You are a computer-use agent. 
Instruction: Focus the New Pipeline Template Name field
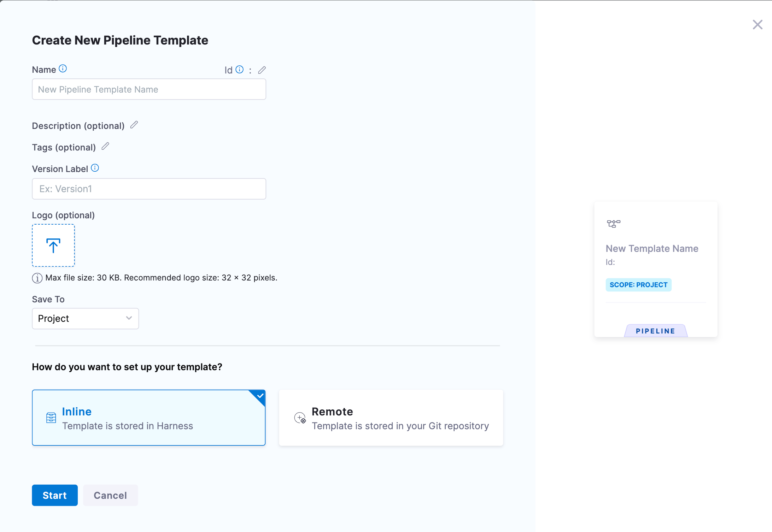pos(149,89)
